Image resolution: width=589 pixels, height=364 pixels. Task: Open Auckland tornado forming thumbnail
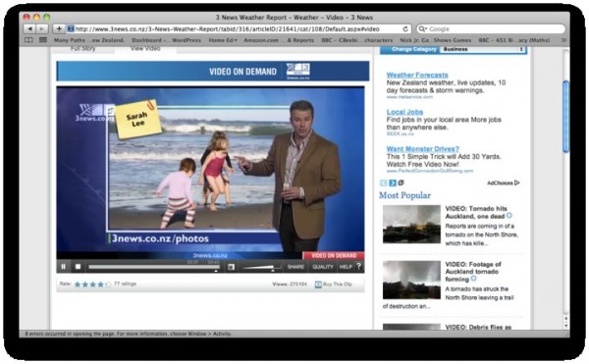411,280
